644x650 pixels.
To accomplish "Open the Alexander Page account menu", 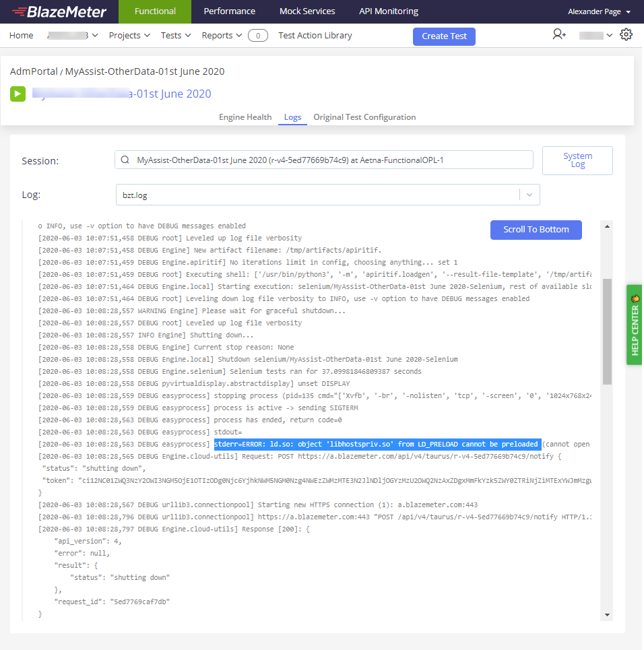I will click(599, 11).
